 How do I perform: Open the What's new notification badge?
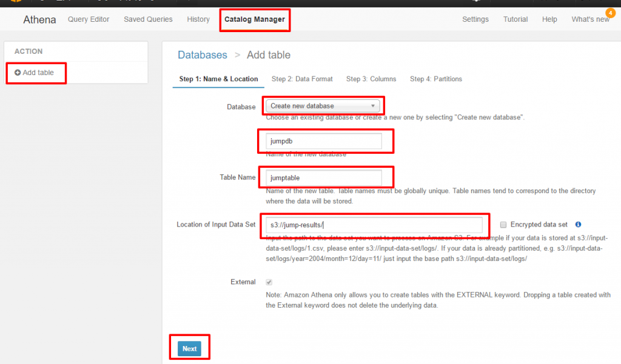(610, 13)
